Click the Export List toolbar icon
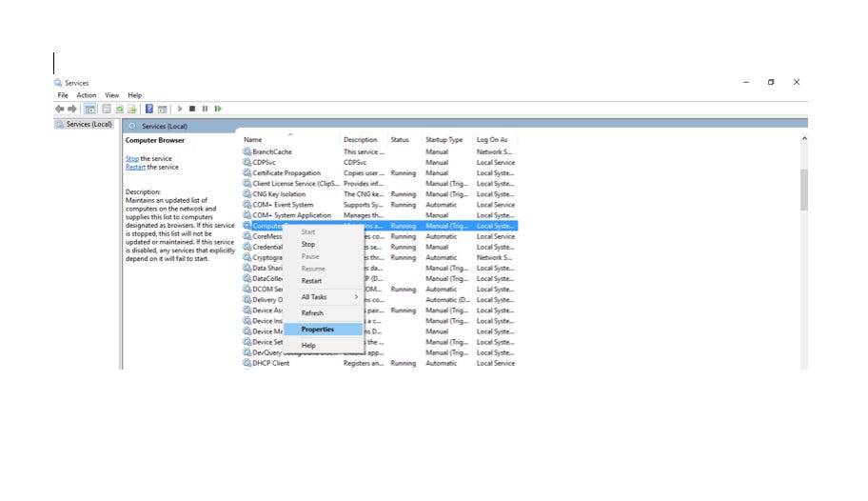The image size is (868, 501). (x=131, y=110)
